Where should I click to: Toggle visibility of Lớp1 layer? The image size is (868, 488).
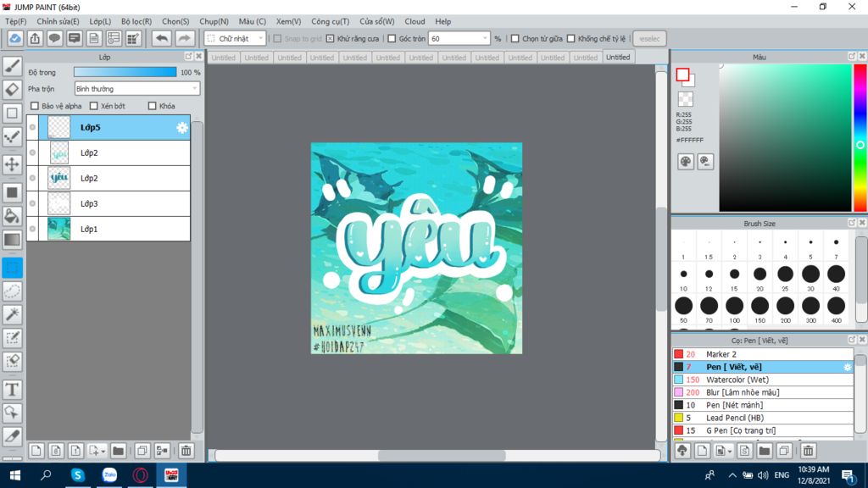(33, 229)
